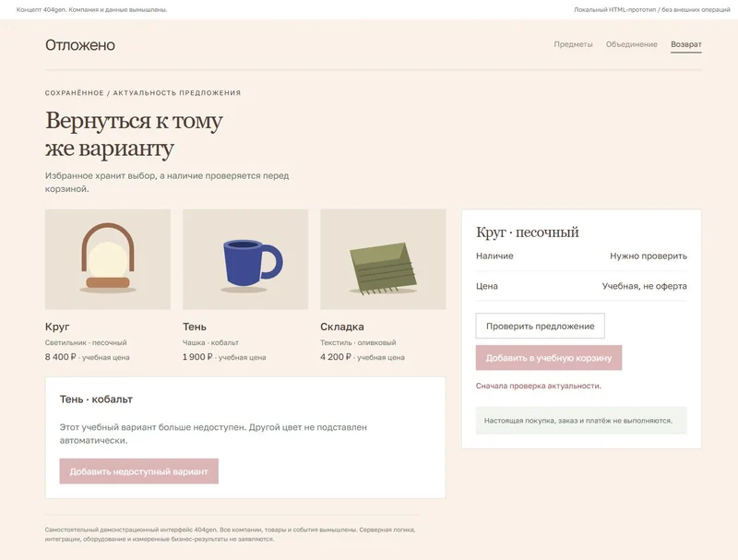738x560 pixels.
Task: Click the Цена row in the panel
Action: pos(581,286)
